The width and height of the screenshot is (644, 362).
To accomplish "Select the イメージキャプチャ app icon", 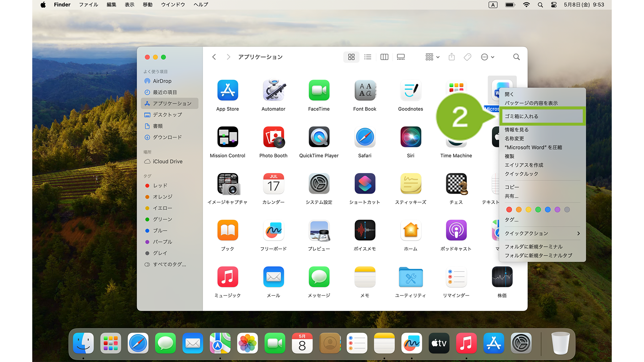I will (x=228, y=184).
